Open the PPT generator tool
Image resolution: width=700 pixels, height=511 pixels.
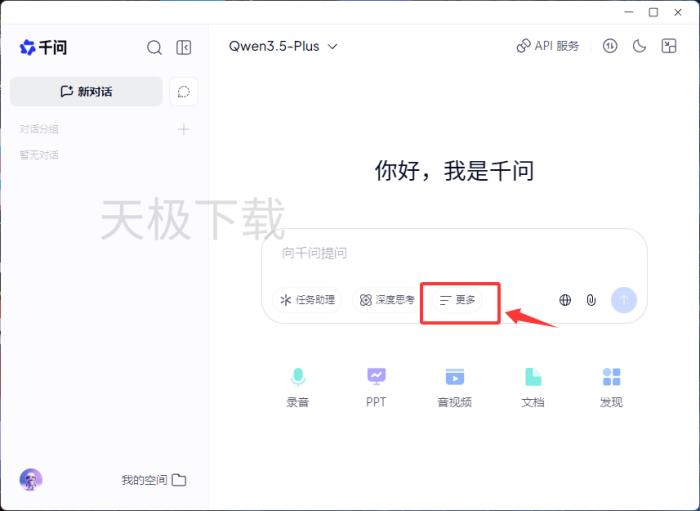(376, 387)
